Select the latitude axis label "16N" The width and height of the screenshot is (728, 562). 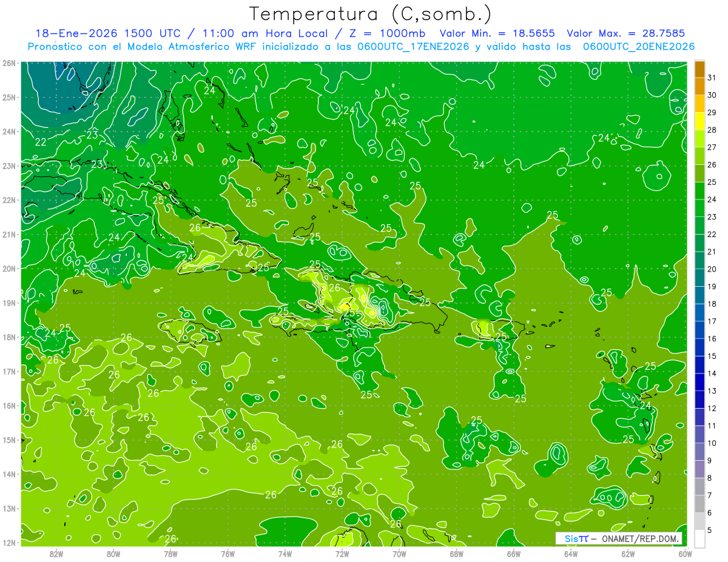coord(8,406)
